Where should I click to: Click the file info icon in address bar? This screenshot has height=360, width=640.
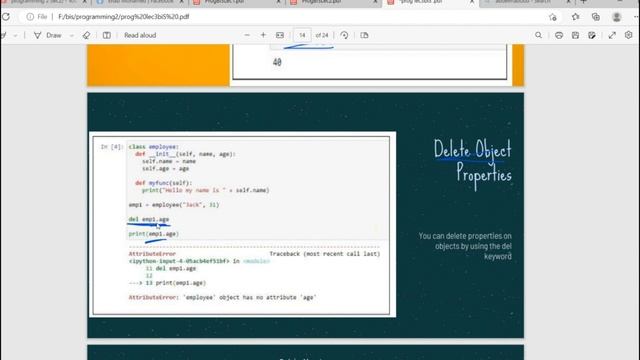point(30,17)
